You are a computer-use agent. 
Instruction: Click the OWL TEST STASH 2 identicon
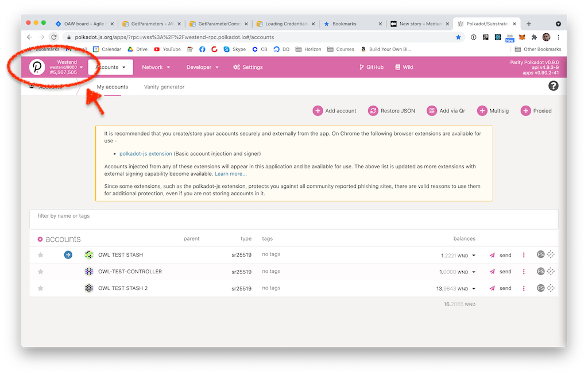[x=89, y=288]
